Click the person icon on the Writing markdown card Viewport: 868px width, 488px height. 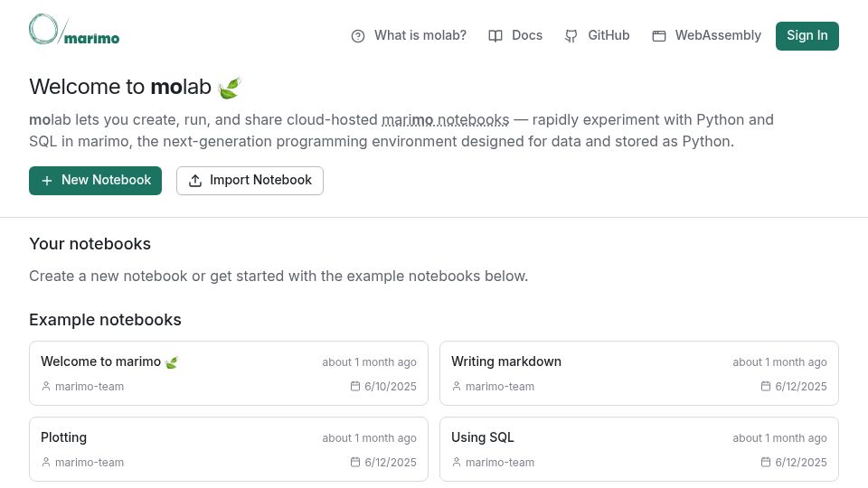tap(457, 386)
